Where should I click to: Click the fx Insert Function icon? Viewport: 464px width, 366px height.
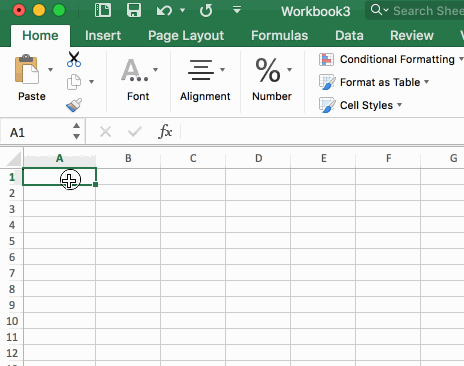pyautogui.click(x=165, y=131)
